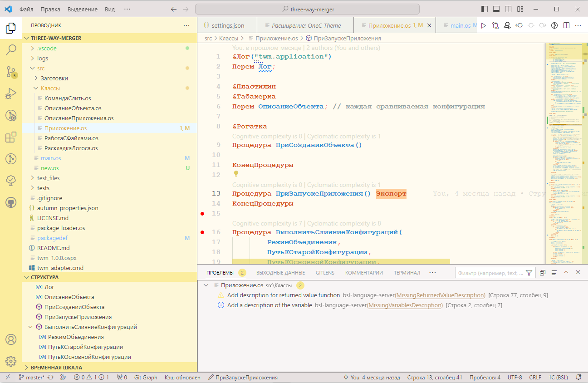Click the Open Changes compare icon
Viewport: 588px width, 383px height.
(495, 26)
